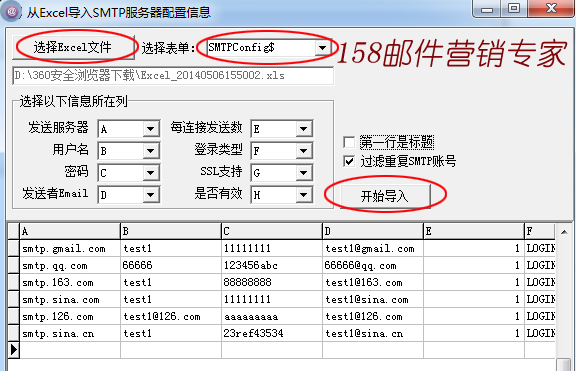Image resolution: width=576 pixels, height=371 pixels.
Task: Click the 选择Excel文件 button
Action: pyautogui.click(x=73, y=47)
